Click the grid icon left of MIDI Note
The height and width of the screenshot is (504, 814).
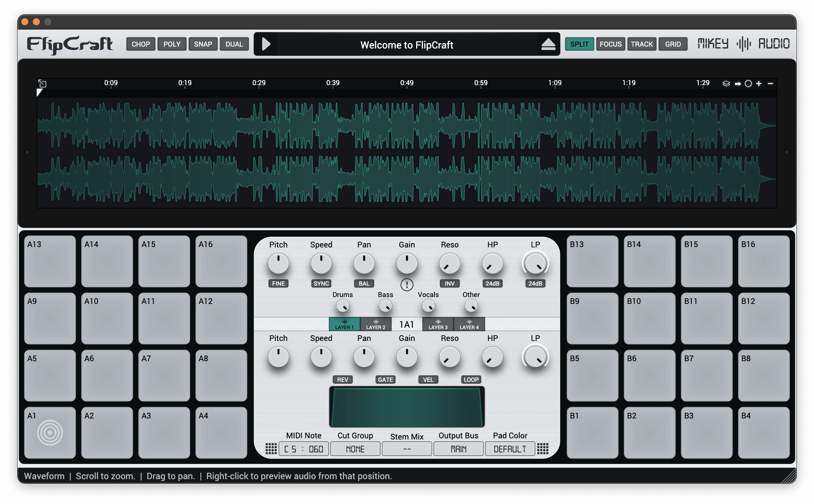[271, 449]
